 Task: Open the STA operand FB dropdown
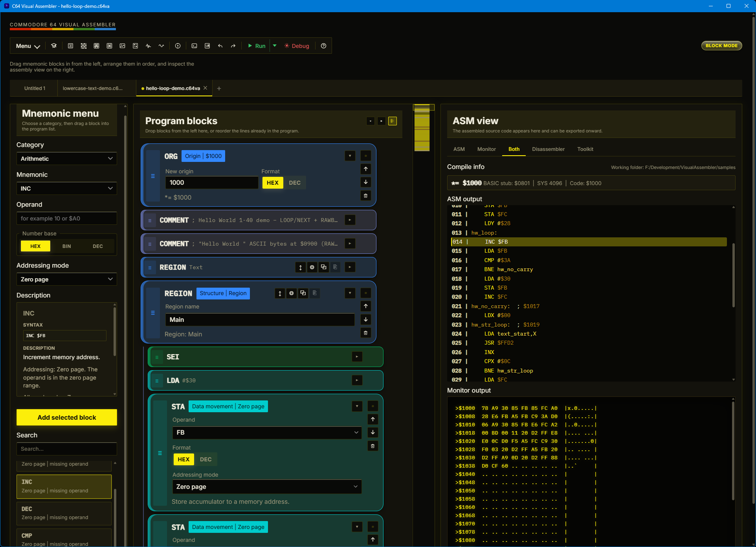[267, 432]
